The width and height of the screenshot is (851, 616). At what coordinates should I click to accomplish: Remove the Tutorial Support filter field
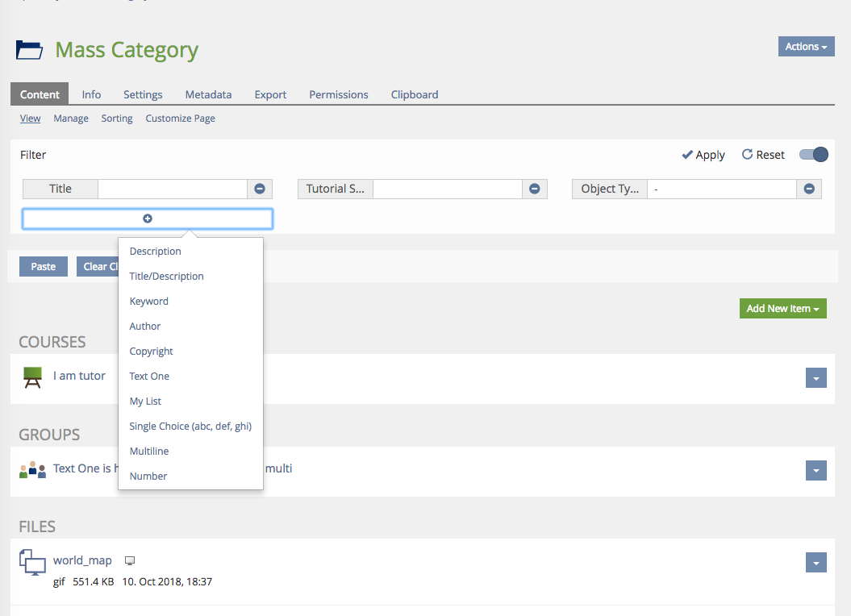point(534,189)
